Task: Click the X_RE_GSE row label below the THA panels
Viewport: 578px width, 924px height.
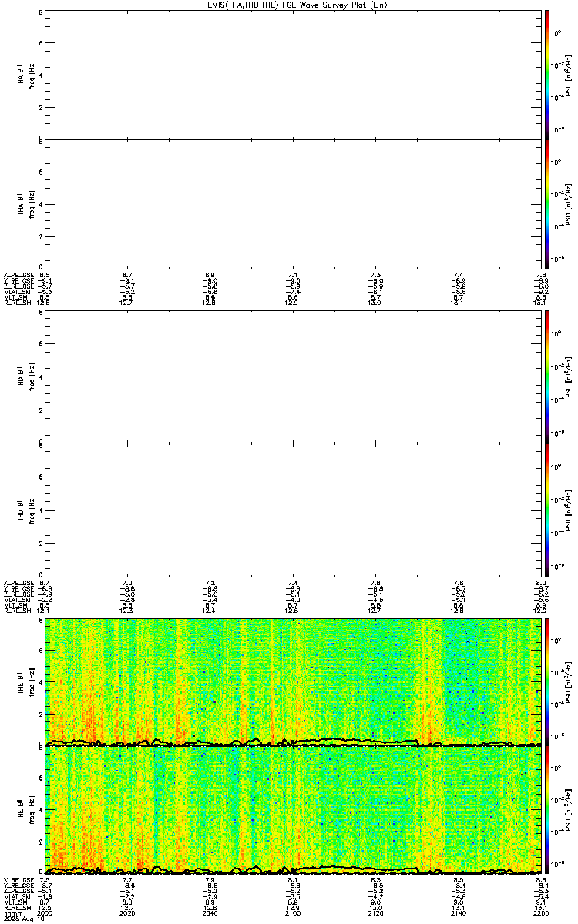Action: point(17,274)
